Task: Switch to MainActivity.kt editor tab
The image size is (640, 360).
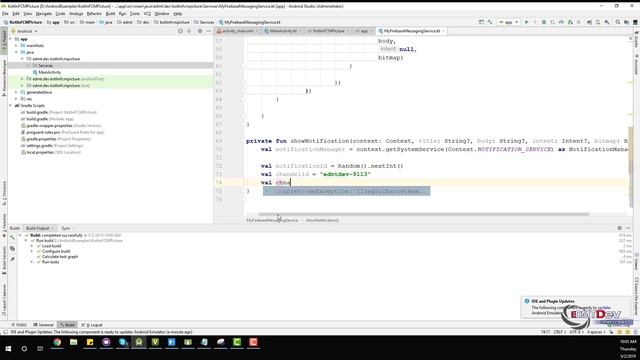Action: (x=283, y=31)
